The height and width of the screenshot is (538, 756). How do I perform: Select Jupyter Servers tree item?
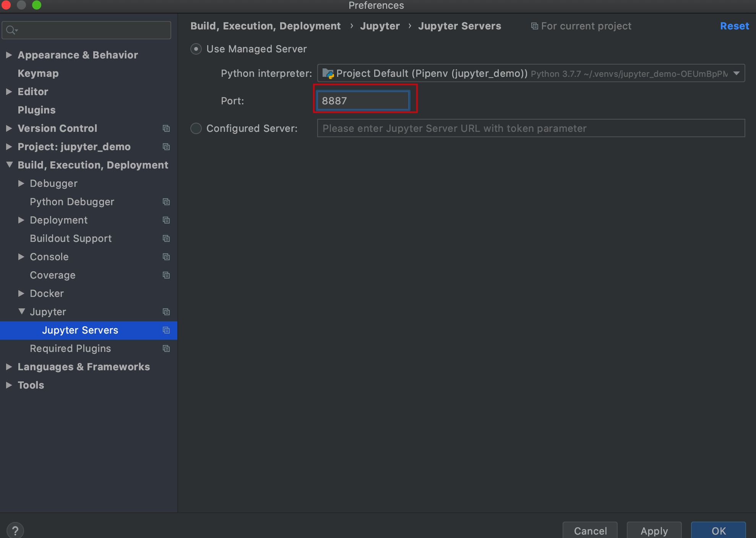point(89,330)
